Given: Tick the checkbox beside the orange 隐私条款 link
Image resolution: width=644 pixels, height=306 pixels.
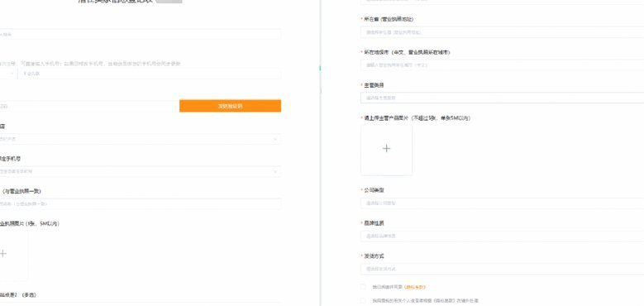Looking at the screenshot, I should pyautogui.click(x=363, y=287).
